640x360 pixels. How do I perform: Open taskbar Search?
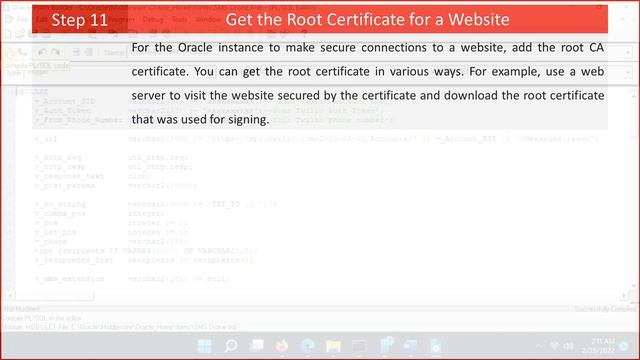pyautogui.click(x=231, y=346)
